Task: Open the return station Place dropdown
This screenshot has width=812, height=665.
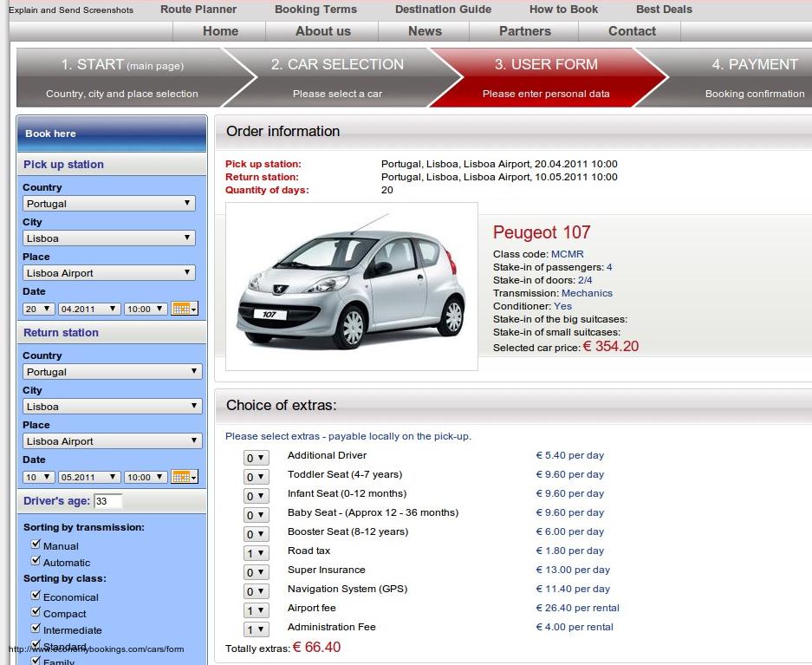Action: tap(113, 440)
